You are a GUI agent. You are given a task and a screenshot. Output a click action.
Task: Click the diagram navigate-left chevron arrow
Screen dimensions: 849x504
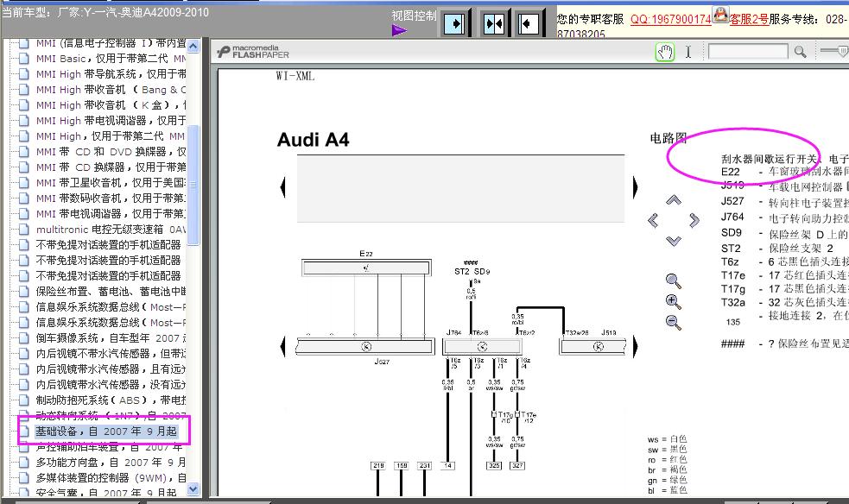653,220
